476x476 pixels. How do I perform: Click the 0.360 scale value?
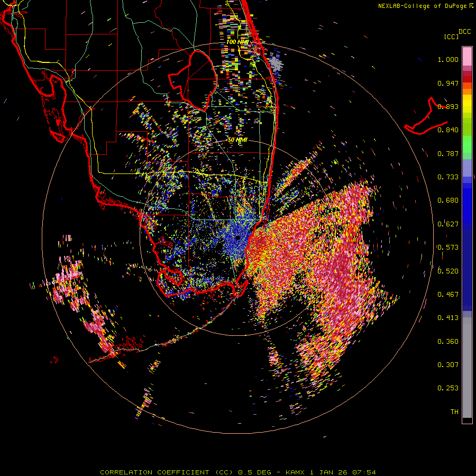click(448, 341)
